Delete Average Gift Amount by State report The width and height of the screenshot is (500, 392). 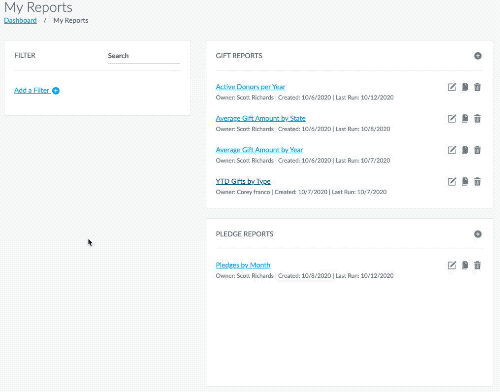tap(477, 119)
